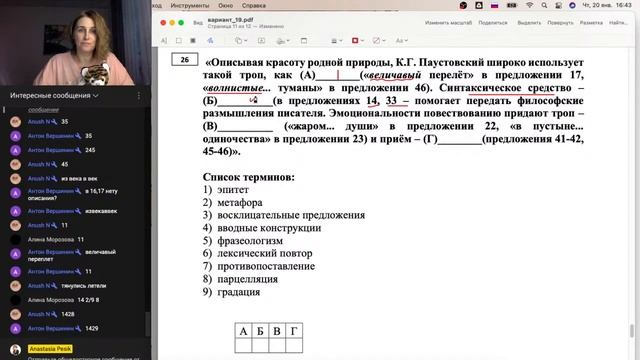The height and width of the screenshot is (360, 640).
Task: Click Поделиться in Preview toolbar
Action: 493,23
